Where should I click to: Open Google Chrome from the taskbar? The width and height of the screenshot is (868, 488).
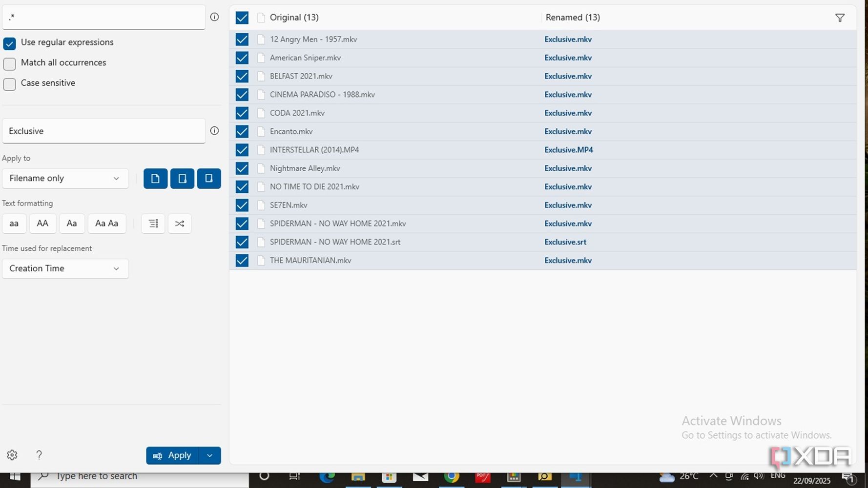[452, 477]
